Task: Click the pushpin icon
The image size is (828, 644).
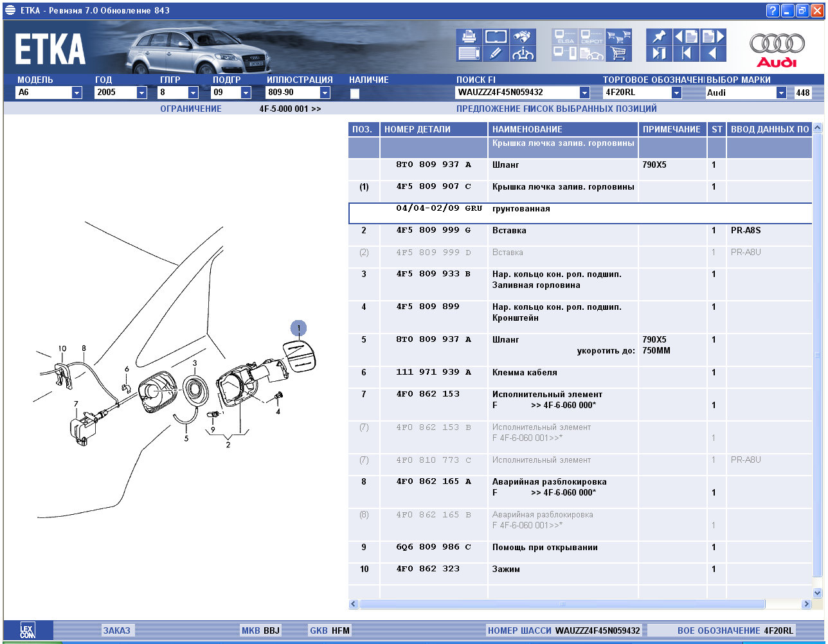Action: (x=659, y=37)
